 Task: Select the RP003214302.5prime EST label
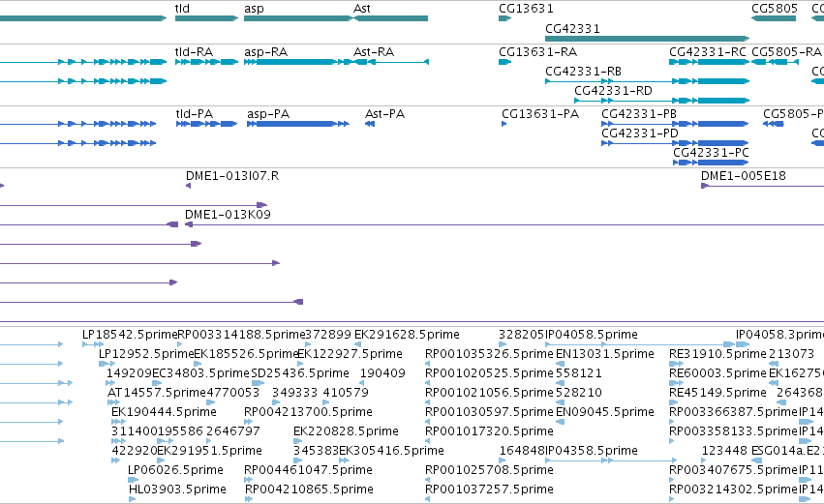pos(734,489)
